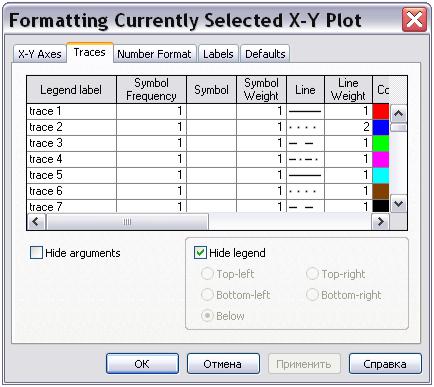Screen dimensions: 434x387
Task: Close the formatting dialog with the X
Action: point(414,20)
